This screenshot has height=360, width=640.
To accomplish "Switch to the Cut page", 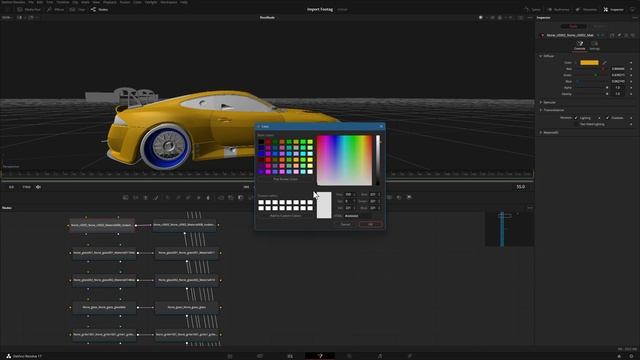I will point(260,356).
